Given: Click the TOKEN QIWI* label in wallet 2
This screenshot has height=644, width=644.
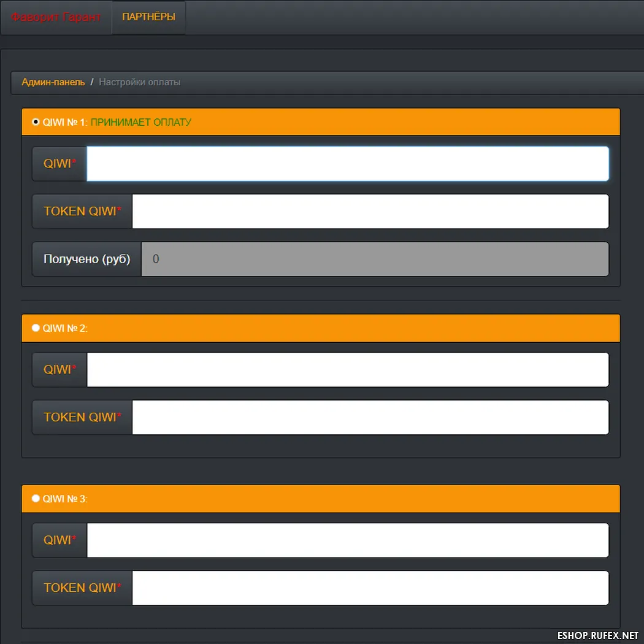Looking at the screenshot, I should pyautogui.click(x=82, y=418).
